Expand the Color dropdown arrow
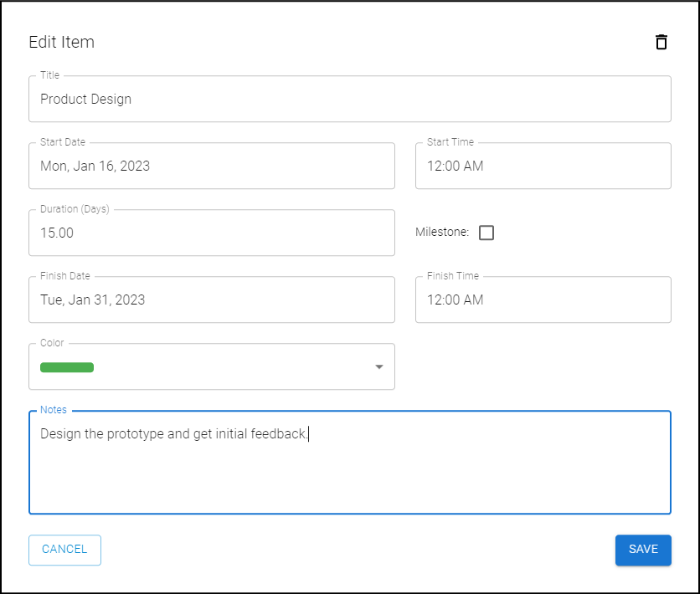This screenshot has width=700, height=594. click(378, 366)
